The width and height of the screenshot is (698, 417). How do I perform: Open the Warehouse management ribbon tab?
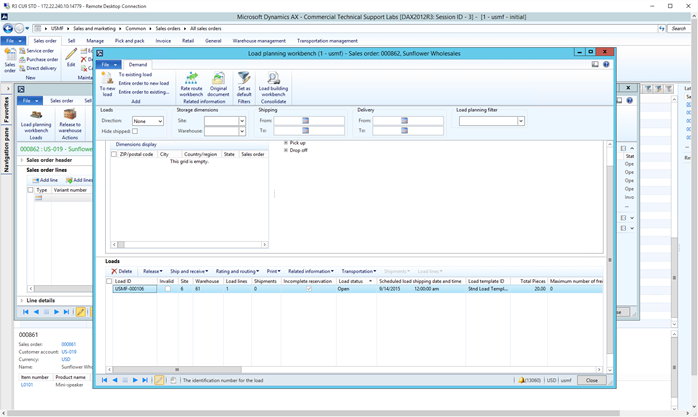(259, 41)
